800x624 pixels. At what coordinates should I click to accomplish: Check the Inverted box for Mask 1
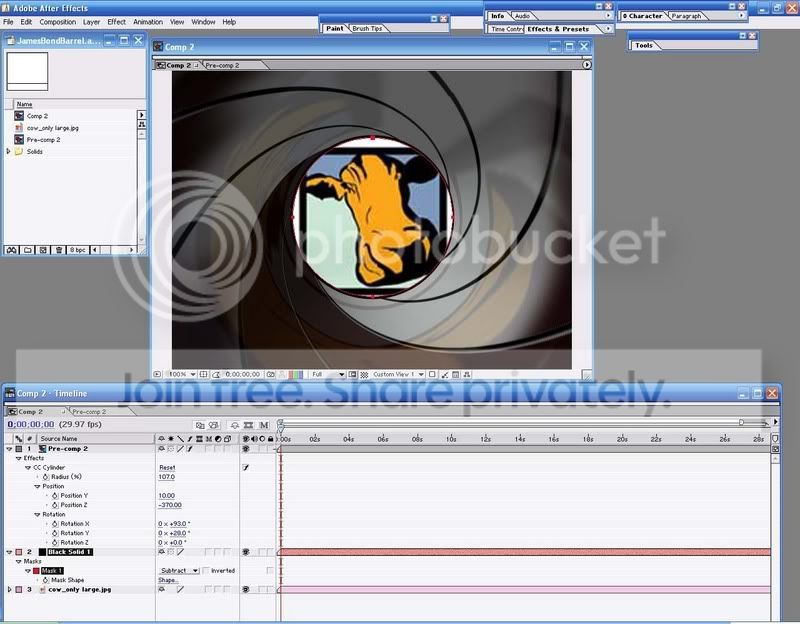click(x=206, y=571)
